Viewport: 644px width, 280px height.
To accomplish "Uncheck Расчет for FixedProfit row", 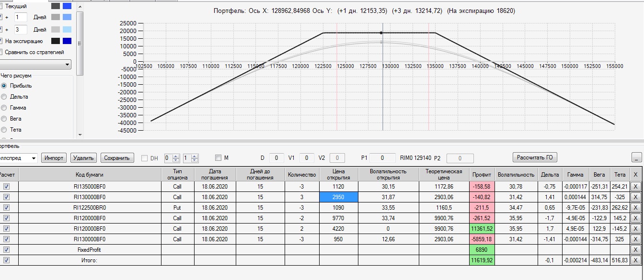I will pyautogui.click(x=6, y=250).
